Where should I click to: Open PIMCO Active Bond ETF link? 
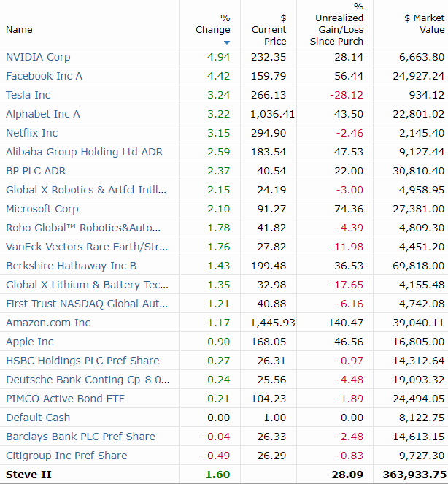(x=65, y=399)
